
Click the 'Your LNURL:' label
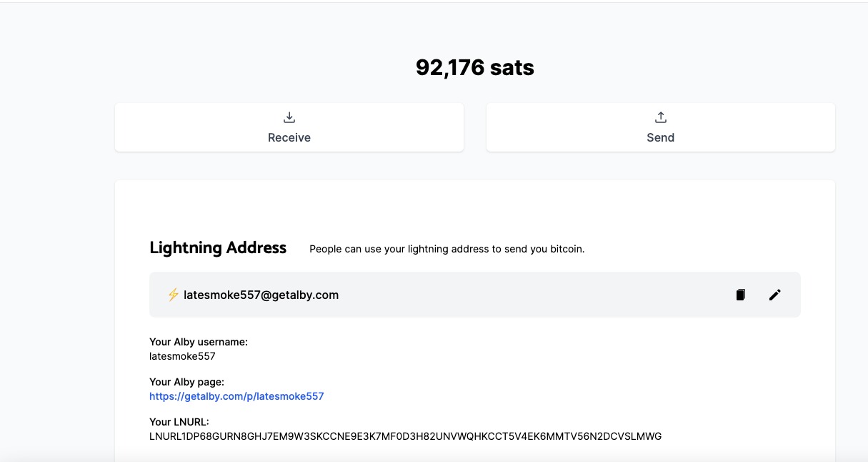click(179, 423)
